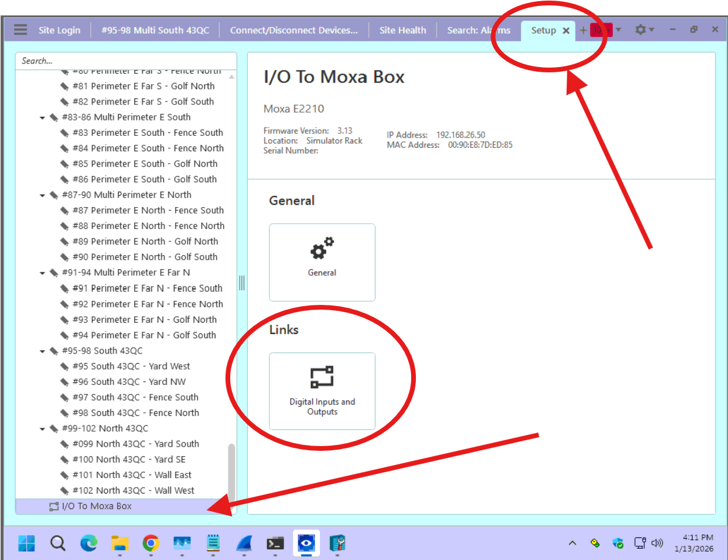Launch Microsoft Edge from the taskbar
This screenshot has height=560, width=728.
point(89,543)
